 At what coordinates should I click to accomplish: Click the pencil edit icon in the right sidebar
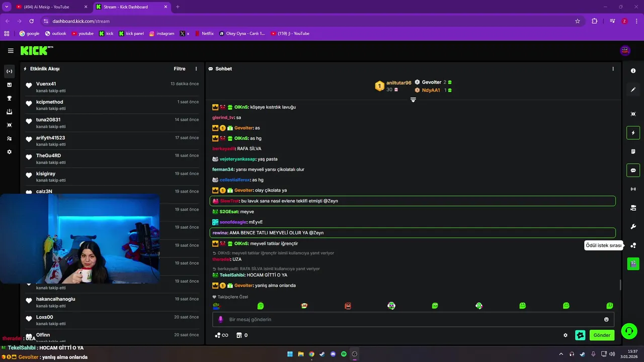click(633, 89)
